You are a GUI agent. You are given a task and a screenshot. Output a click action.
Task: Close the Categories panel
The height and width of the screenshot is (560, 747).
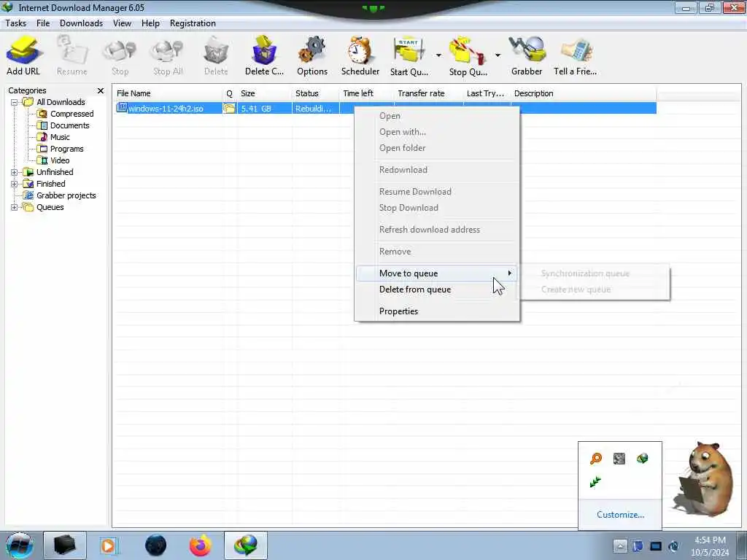click(x=101, y=90)
